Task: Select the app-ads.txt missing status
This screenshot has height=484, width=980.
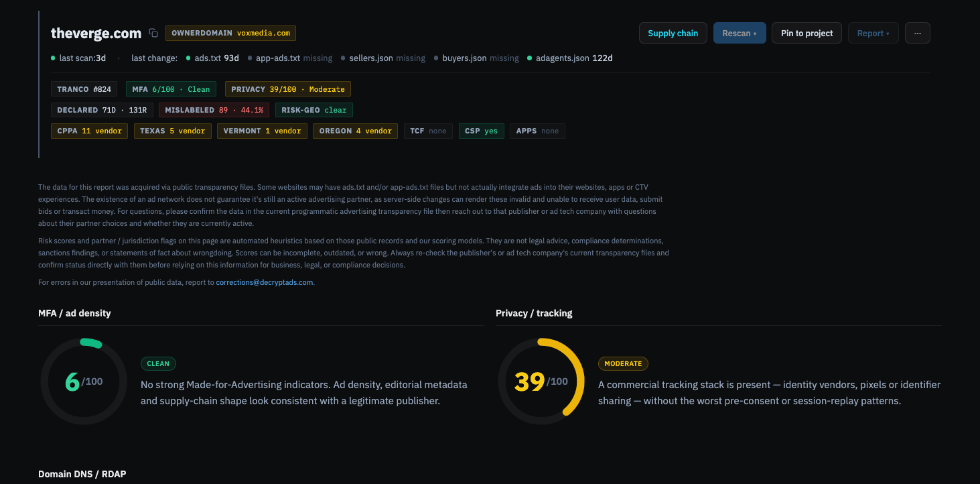Action: (290, 58)
